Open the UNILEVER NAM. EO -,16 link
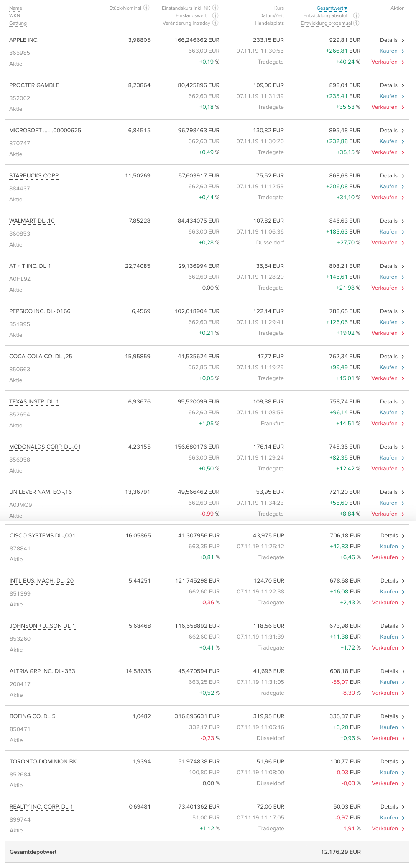This screenshot has height=868, width=416. coord(41,492)
